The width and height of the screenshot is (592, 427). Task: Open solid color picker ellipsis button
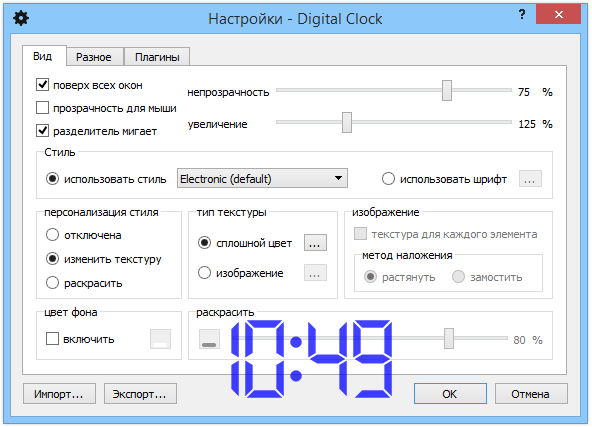315,243
